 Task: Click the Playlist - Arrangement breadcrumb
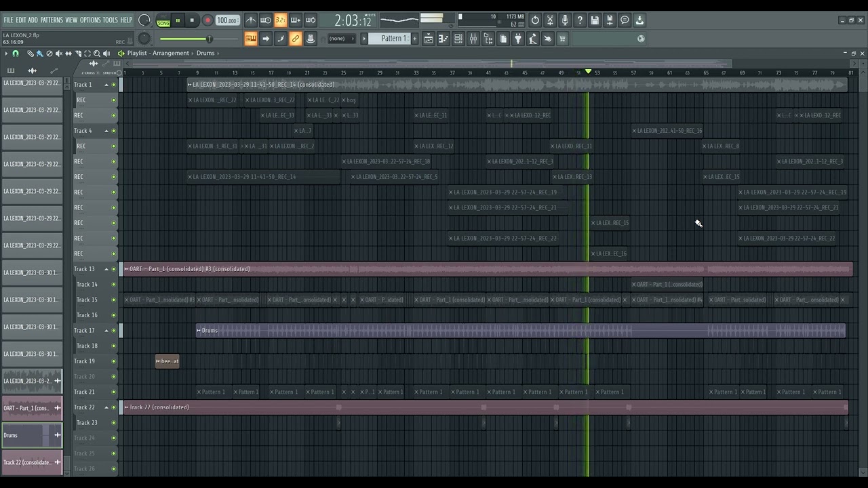pos(158,53)
